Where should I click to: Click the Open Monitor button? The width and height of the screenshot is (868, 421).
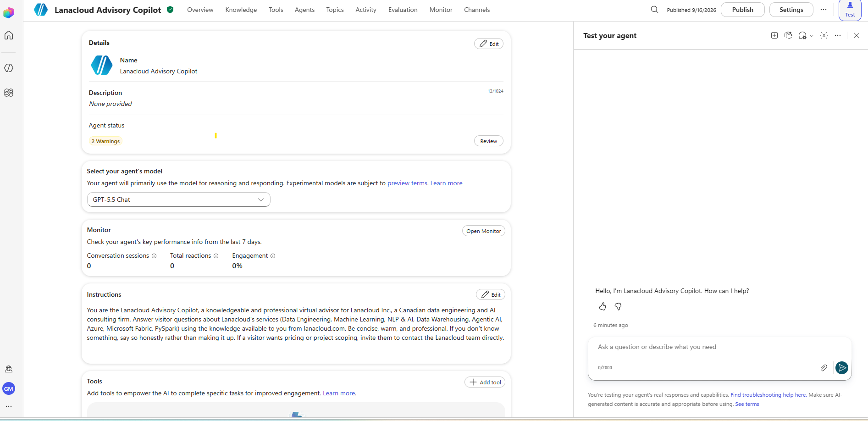(483, 231)
